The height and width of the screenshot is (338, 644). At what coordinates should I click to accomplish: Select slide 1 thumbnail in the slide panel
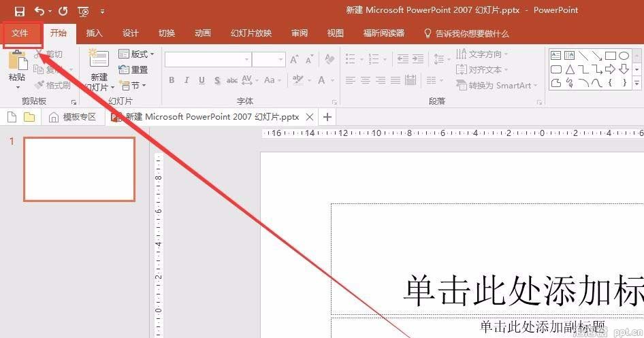(79, 169)
